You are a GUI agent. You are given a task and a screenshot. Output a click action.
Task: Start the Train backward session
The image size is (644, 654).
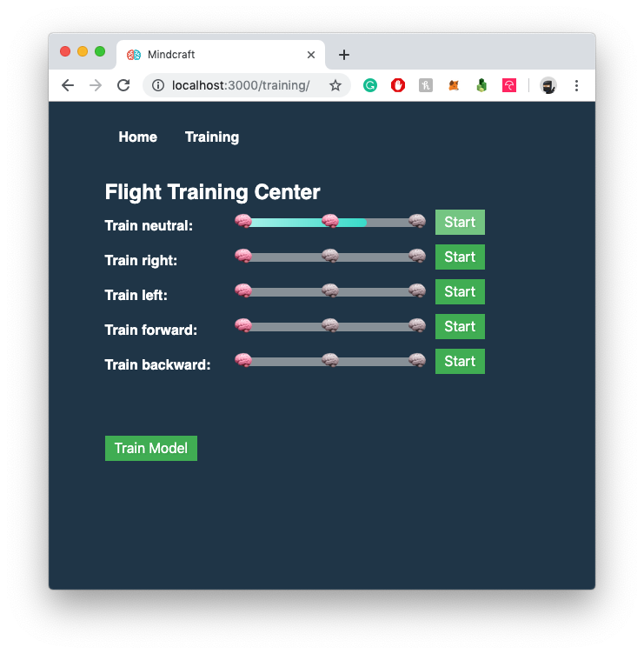click(x=460, y=361)
